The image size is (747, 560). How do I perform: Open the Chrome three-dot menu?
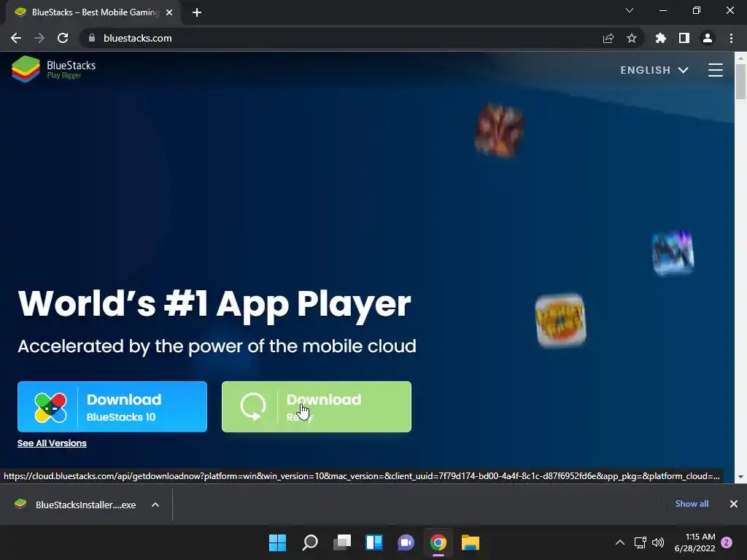coord(731,38)
